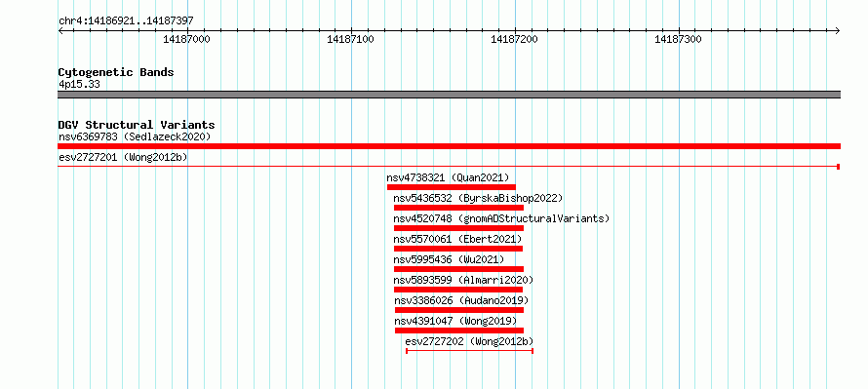Open the nsv5570061 (Ebert2021) label
The height and width of the screenshot is (389, 868).
(457, 239)
